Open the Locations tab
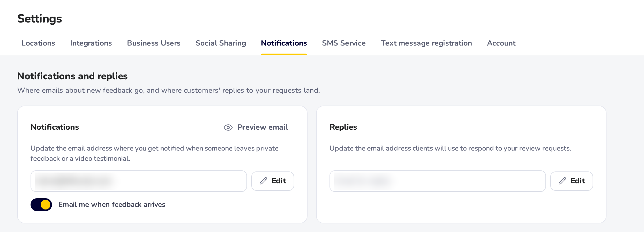 pos(38,43)
